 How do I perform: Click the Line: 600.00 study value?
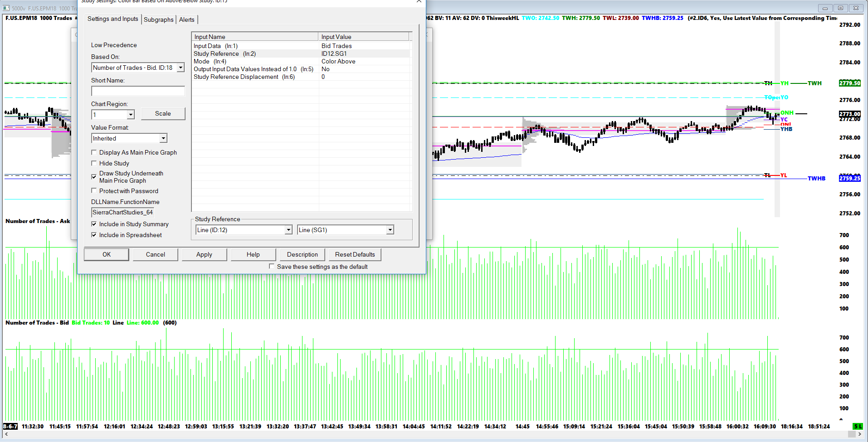143,323
